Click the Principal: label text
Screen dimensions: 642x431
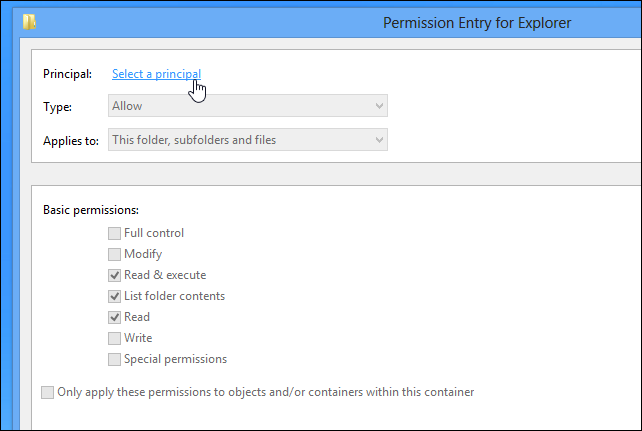(67, 74)
